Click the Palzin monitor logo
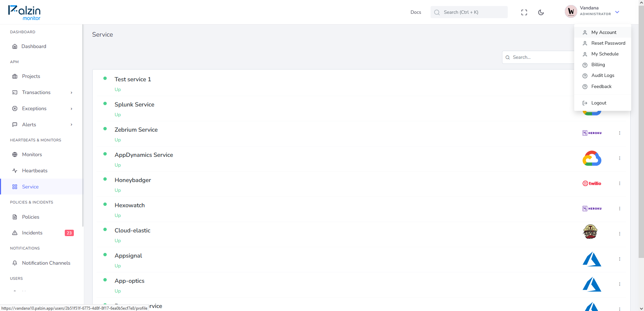 (x=24, y=12)
